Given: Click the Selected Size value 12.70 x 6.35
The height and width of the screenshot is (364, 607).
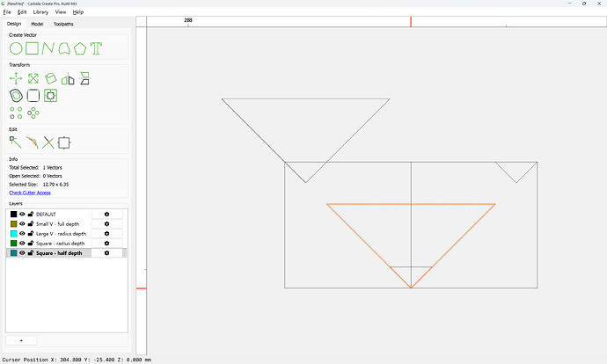Looking at the screenshot, I should click(55, 185).
